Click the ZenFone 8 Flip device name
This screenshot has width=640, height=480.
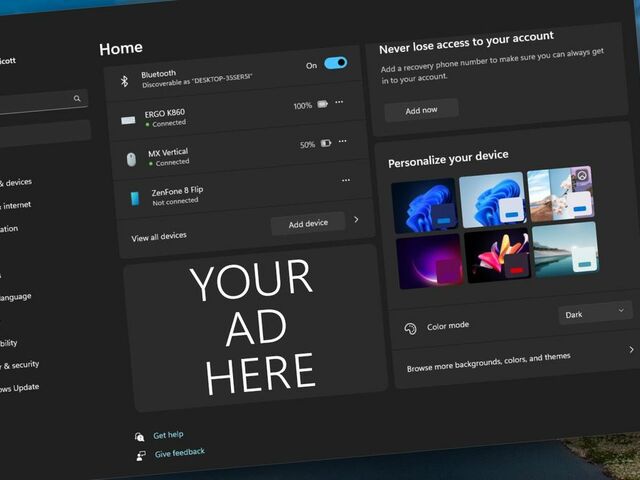click(177, 191)
